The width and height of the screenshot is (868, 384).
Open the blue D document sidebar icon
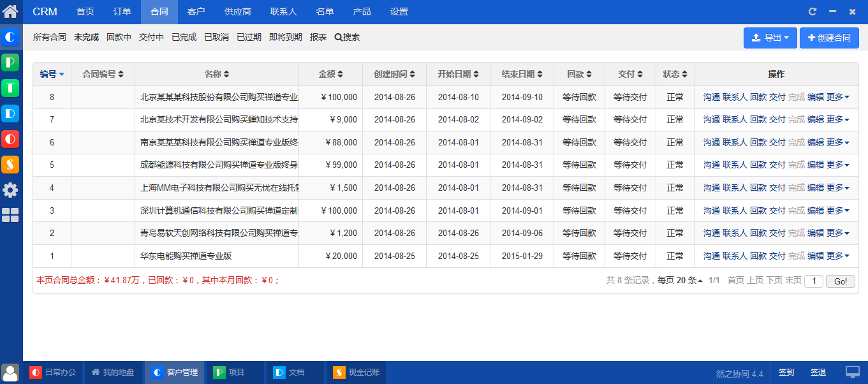(x=10, y=114)
